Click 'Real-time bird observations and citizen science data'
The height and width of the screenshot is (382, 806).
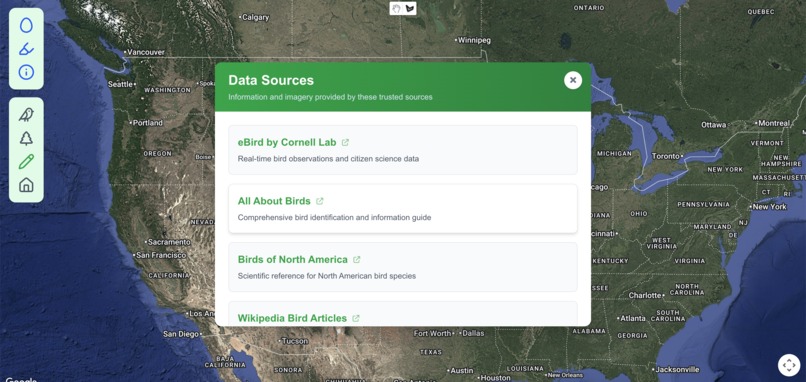pos(328,159)
